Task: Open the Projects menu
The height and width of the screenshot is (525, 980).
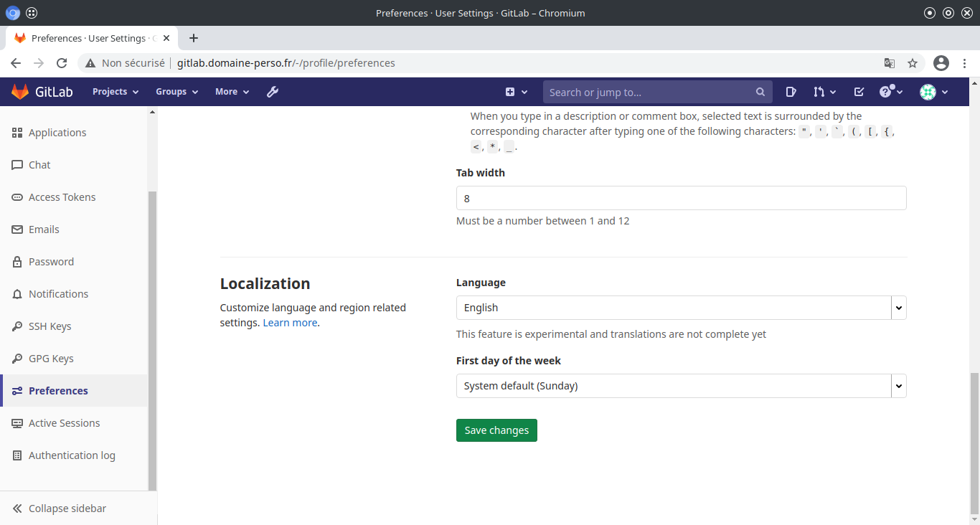Action: pos(115,92)
